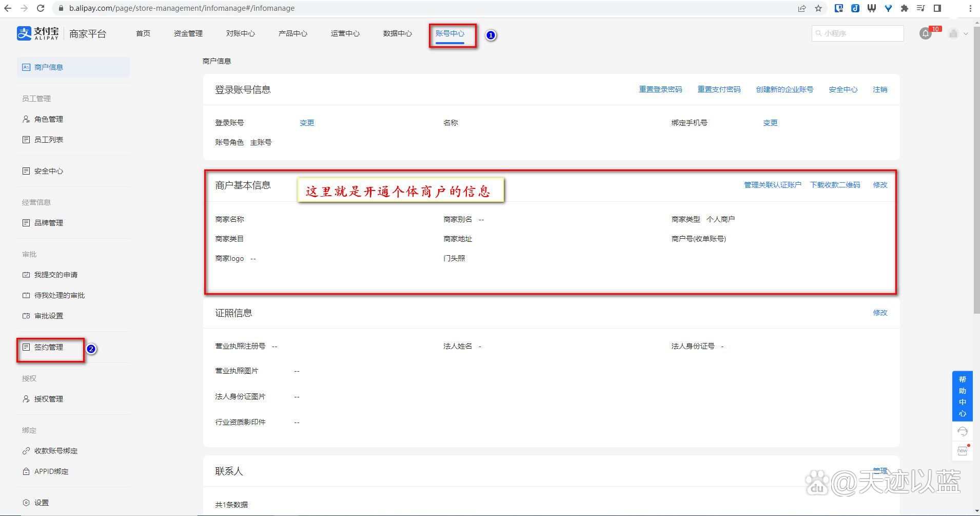980x516 pixels.
Task: Open 授权管理 in the sidebar
Action: [x=49, y=399]
